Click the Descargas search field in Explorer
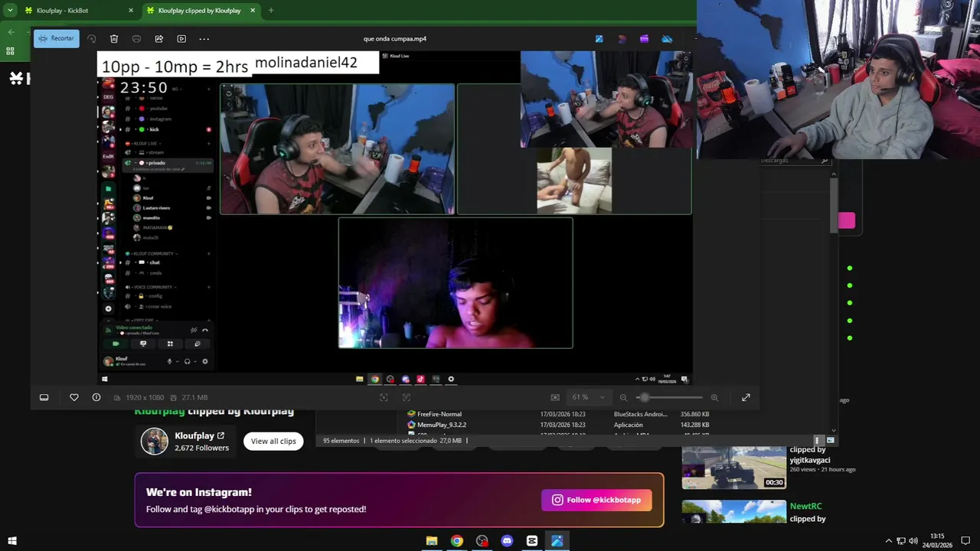 [x=794, y=161]
